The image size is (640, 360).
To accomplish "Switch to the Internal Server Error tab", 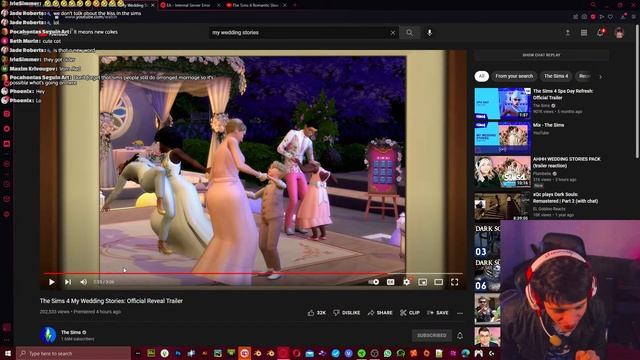I will (189, 5).
